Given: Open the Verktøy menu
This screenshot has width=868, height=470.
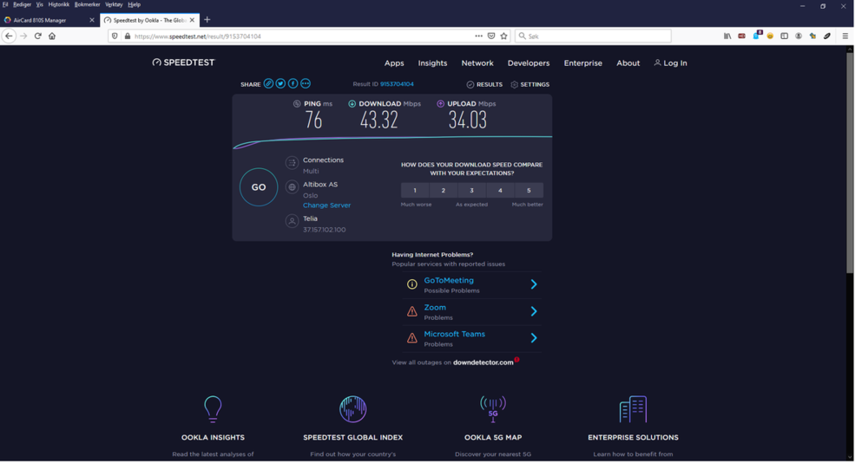Looking at the screenshot, I should [x=115, y=4].
